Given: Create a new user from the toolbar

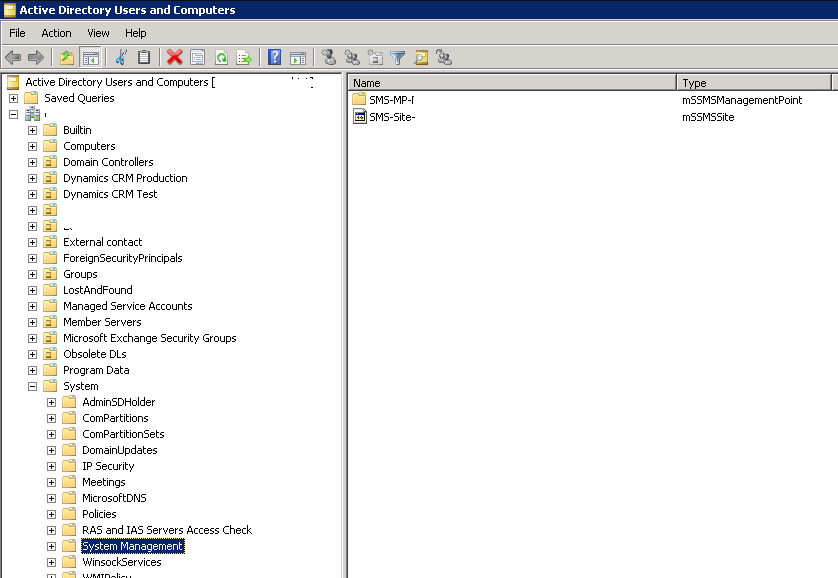Looking at the screenshot, I should point(330,57).
